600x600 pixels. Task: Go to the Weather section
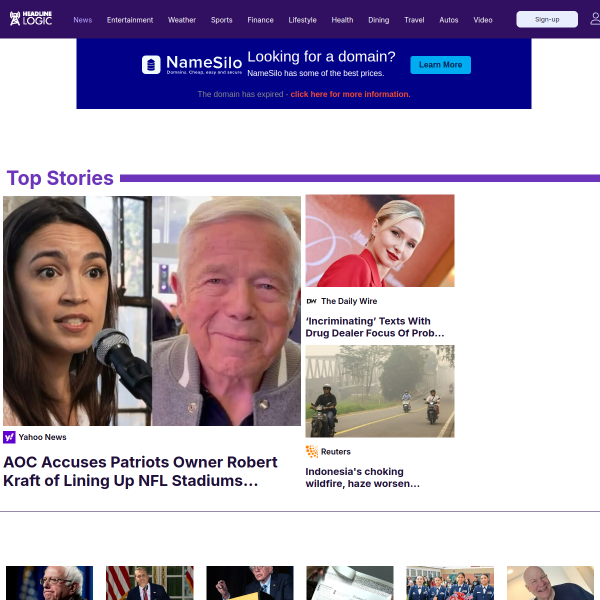pyautogui.click(x=182, y=20)
